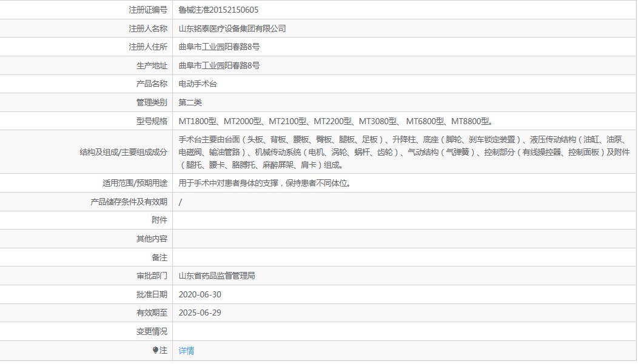This screenshot has width=638, height=364.
Task: Click the 型号规格 label
Action: coord(152,122)
